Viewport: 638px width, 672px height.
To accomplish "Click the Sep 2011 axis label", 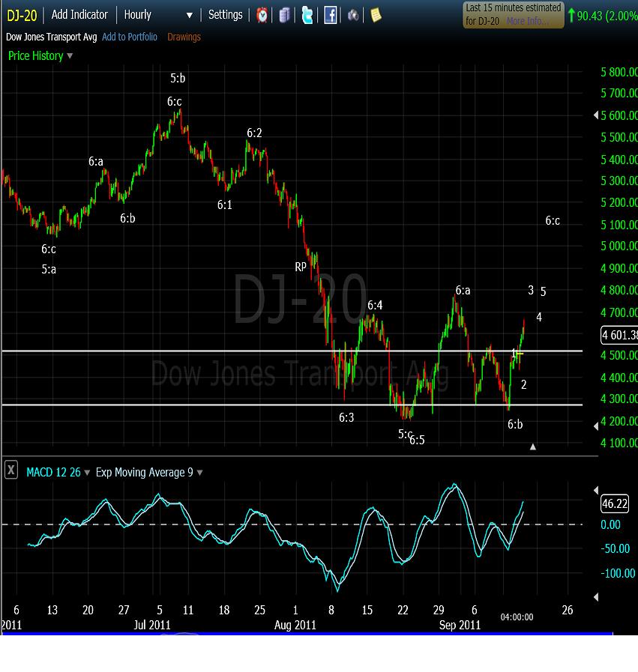I will pyautogui.click(x=460, y=626).
